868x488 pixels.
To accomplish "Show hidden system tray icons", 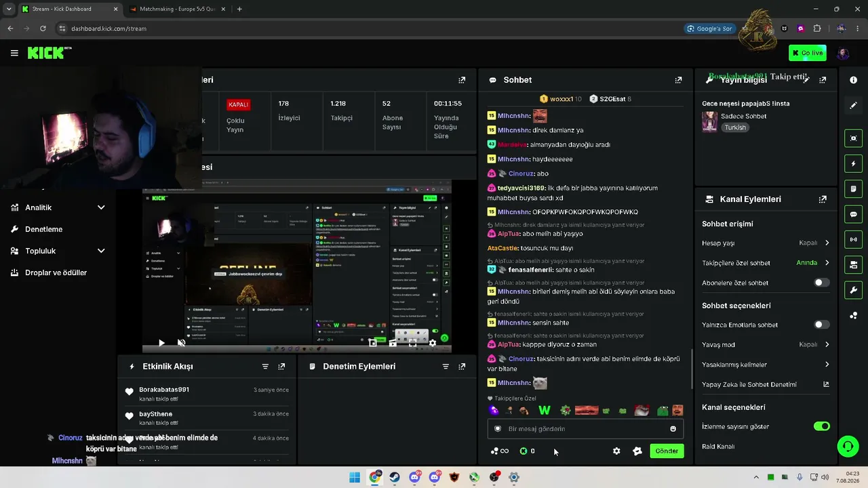I will (x=756, y=477).
